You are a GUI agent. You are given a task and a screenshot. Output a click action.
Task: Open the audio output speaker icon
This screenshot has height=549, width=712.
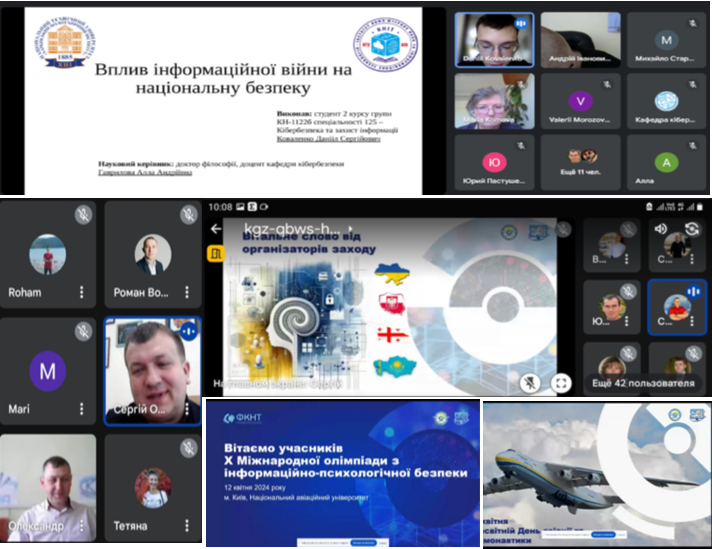pyautogui.click(x=661, y=229)
